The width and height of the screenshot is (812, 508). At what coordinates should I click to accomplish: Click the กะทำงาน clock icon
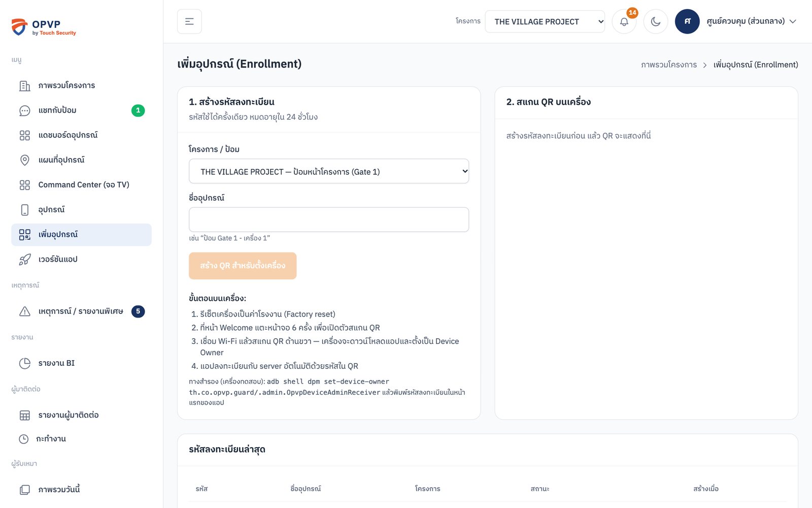(x=23, y=439)
